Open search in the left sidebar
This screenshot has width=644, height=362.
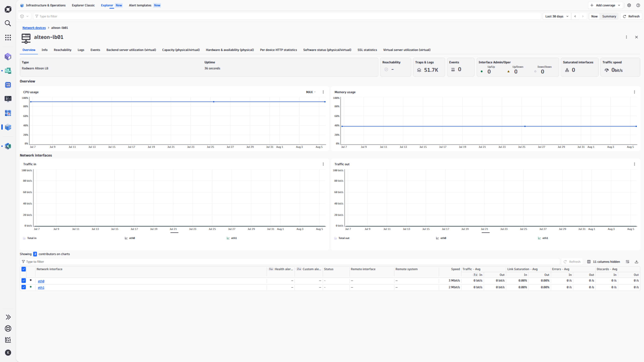point(8,23)
